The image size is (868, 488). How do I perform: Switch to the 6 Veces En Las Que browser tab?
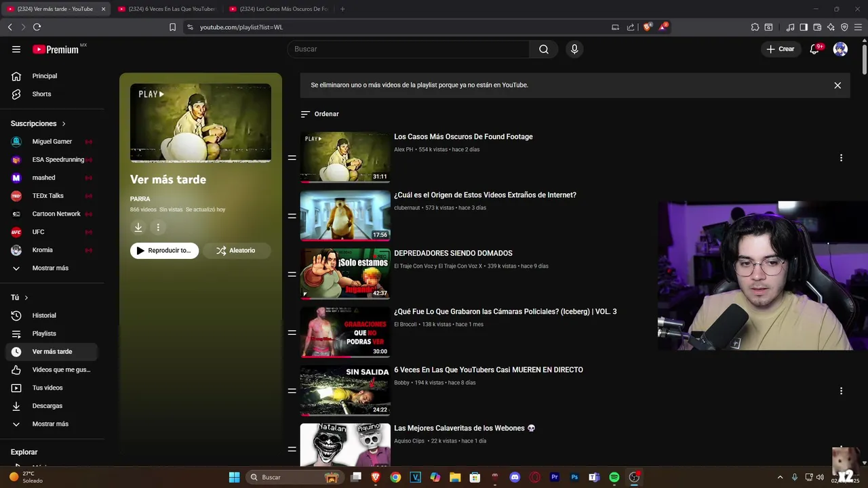tap(167, 9)
